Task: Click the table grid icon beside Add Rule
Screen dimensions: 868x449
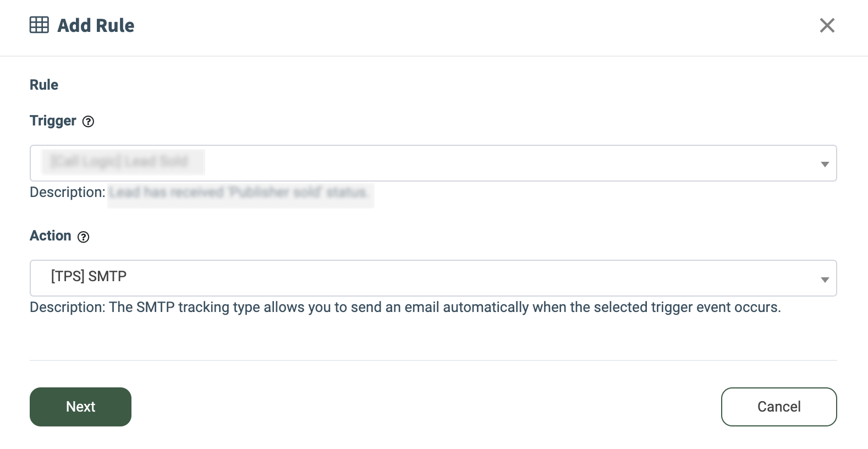Action: tap(39, 25)
